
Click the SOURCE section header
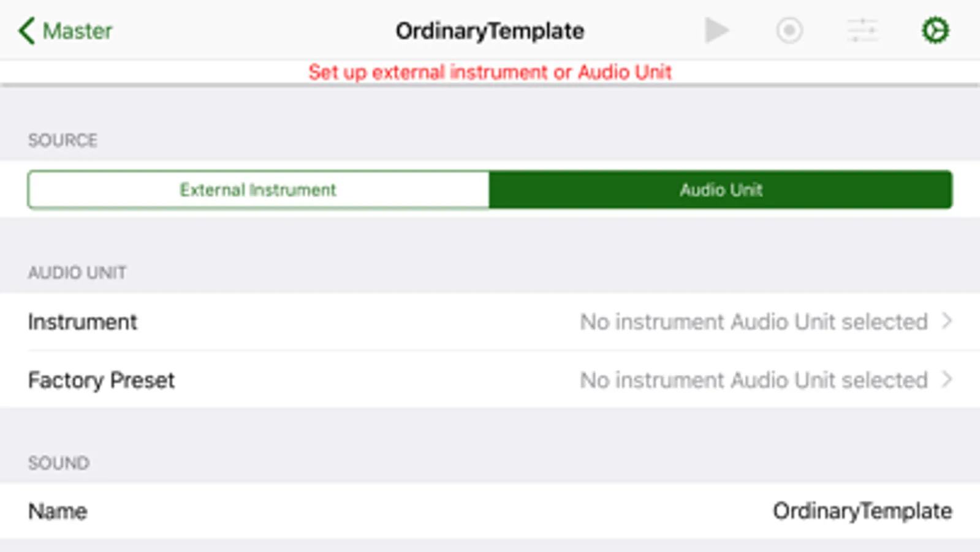(63, 140)
